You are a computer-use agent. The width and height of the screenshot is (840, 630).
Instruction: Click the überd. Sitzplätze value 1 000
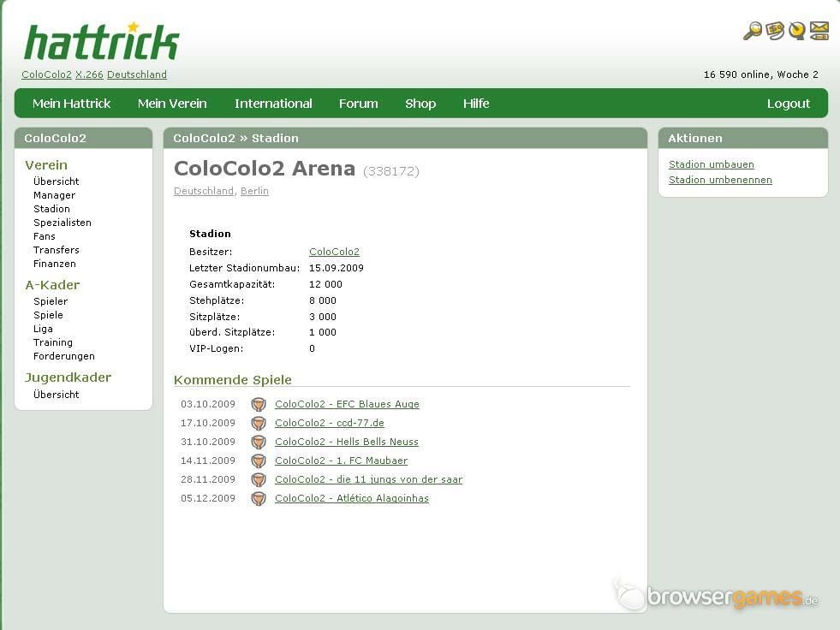323,333
